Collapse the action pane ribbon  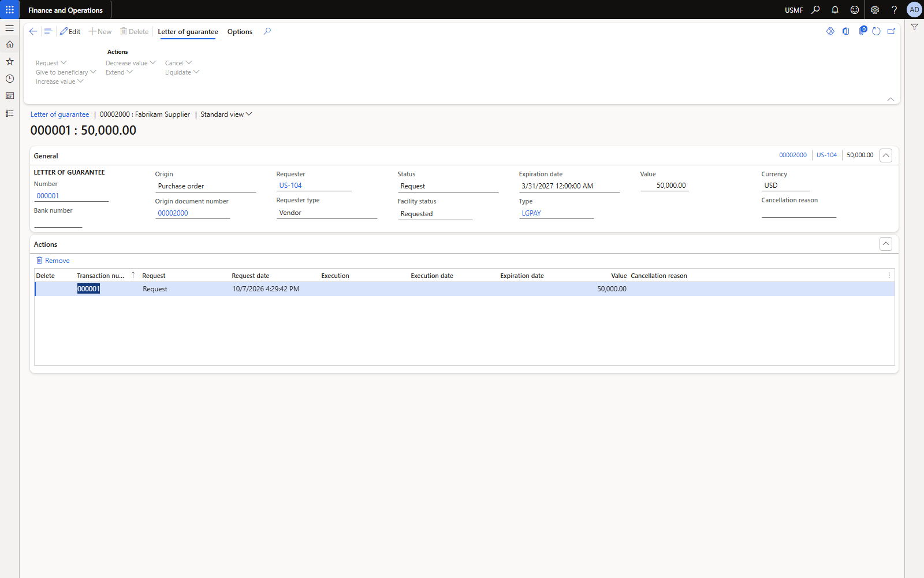(x=891, y=99)
